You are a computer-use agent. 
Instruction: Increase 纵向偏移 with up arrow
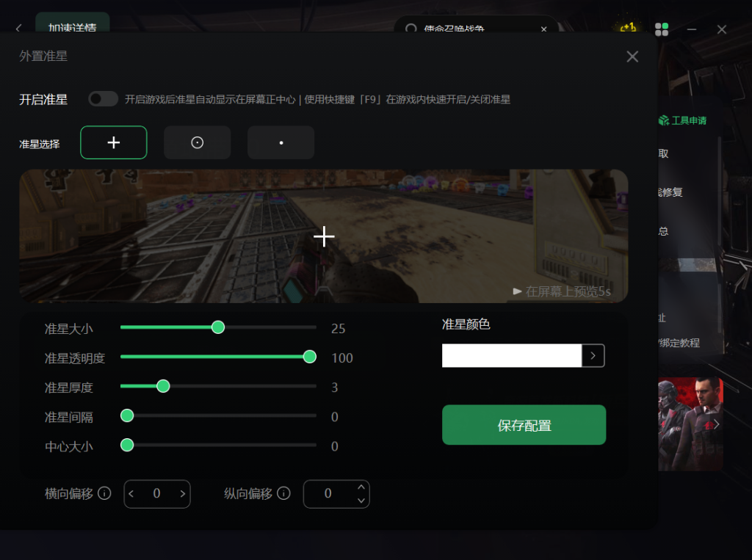coord(361,487)
